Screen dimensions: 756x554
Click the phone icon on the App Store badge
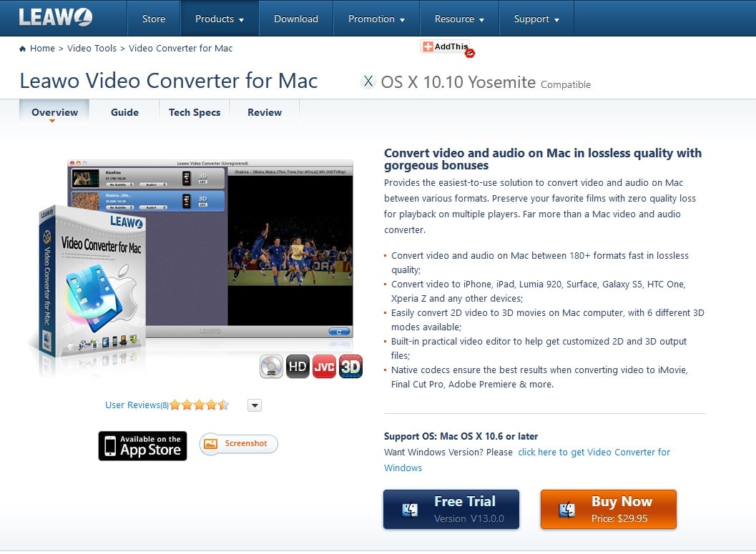click(x=110, y=445)
